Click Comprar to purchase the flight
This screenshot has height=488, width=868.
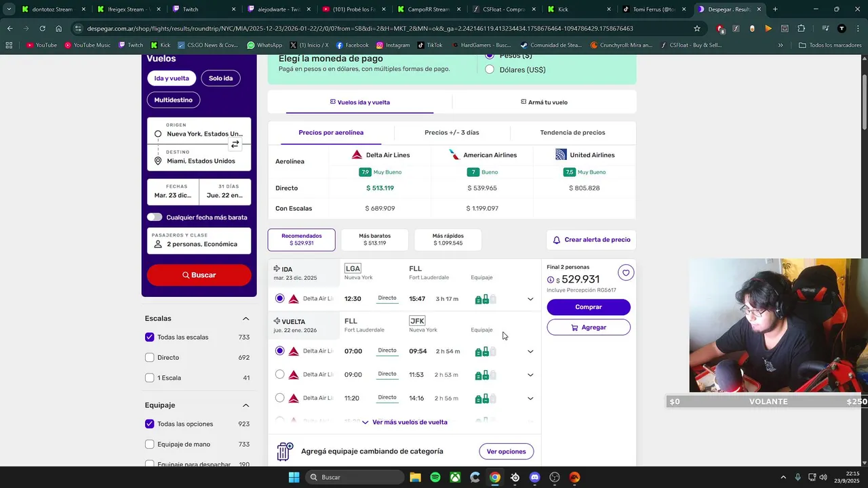(589, 307)
